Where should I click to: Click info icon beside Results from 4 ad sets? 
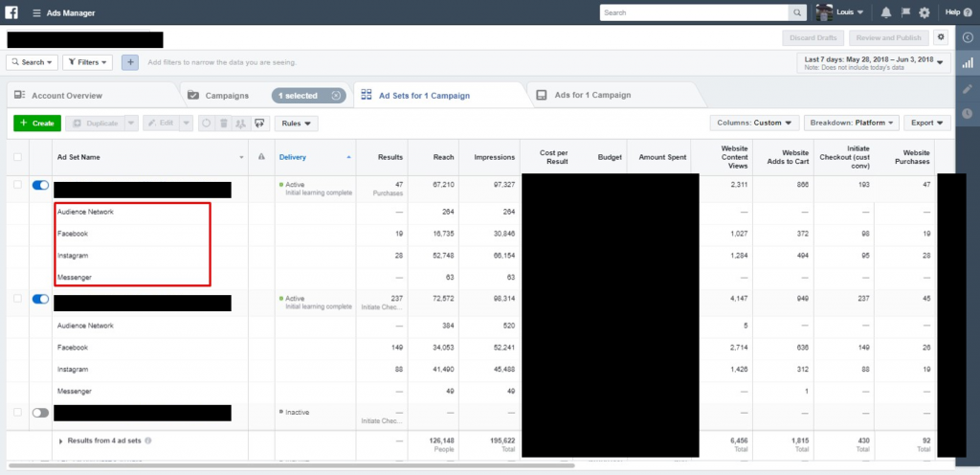point(148,441)
